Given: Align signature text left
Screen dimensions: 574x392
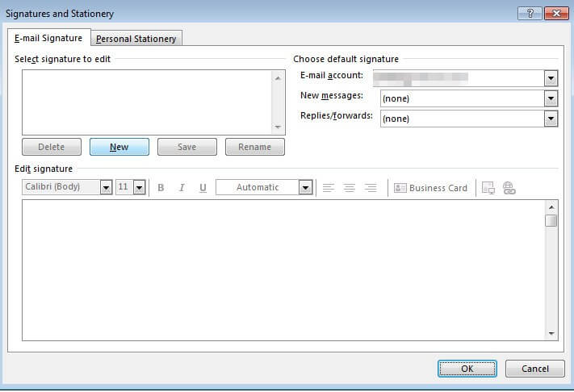Looking at the screenshot, I should pyautogui.click(x=329, y=188).
